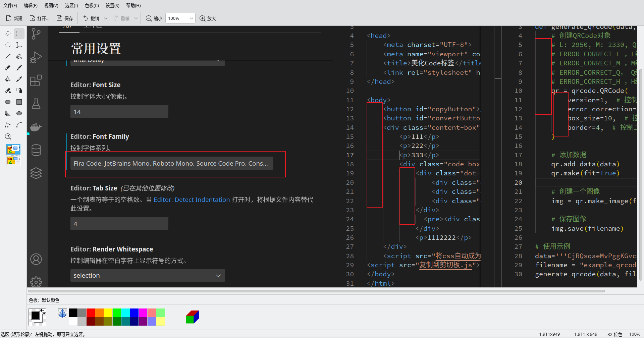Select the Zoom magnifier tool
Image resolution: width=644 pixels, height=338 pixels.
click(8, 136)
